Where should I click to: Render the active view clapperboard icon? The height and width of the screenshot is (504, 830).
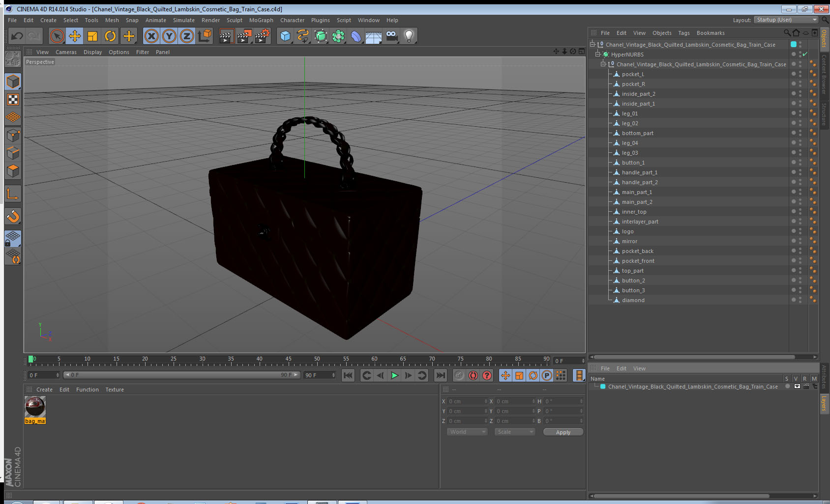[226, 36]
